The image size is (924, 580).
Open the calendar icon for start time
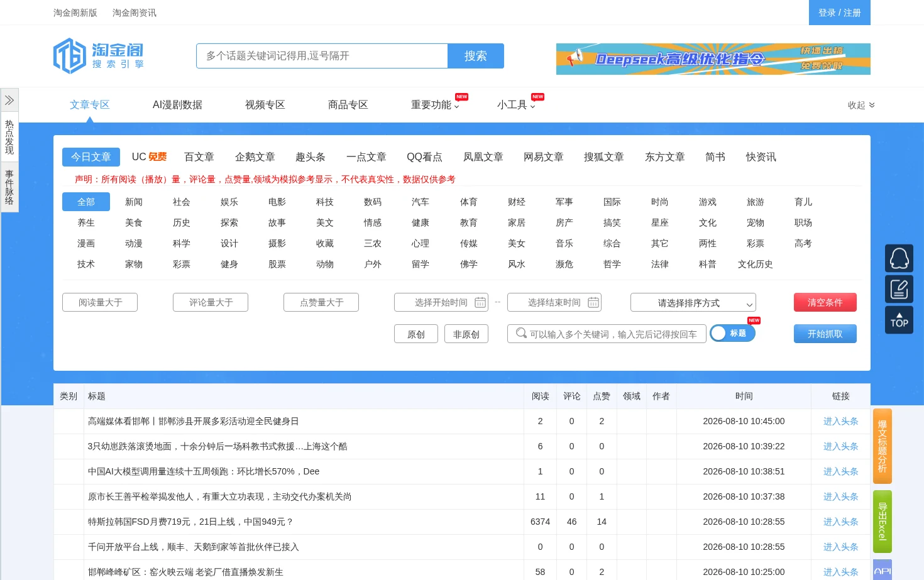480,302
